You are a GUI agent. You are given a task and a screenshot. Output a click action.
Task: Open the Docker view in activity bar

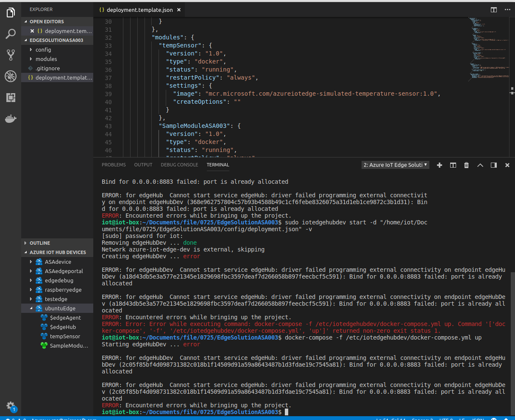click(11, 119)
